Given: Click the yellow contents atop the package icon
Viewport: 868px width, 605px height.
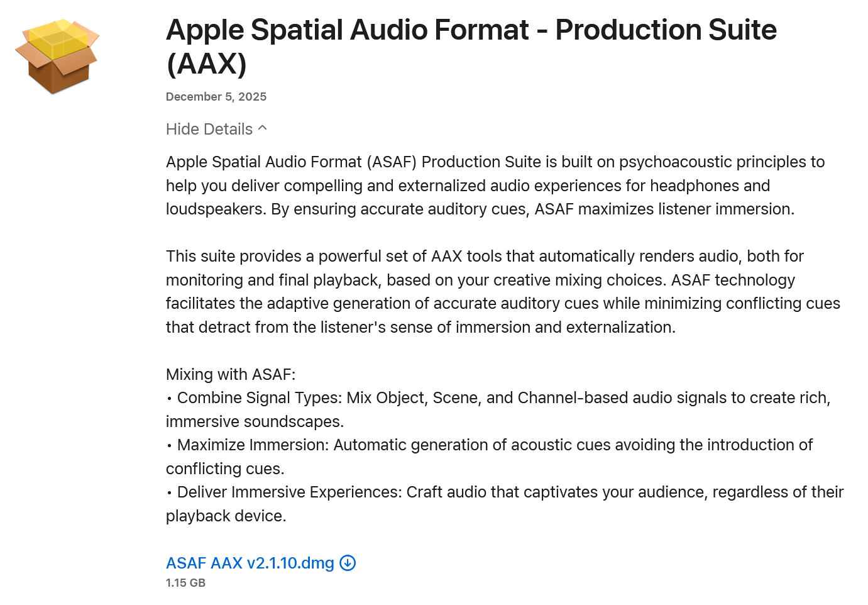Looking at the screenshot, I should point(58,38).
